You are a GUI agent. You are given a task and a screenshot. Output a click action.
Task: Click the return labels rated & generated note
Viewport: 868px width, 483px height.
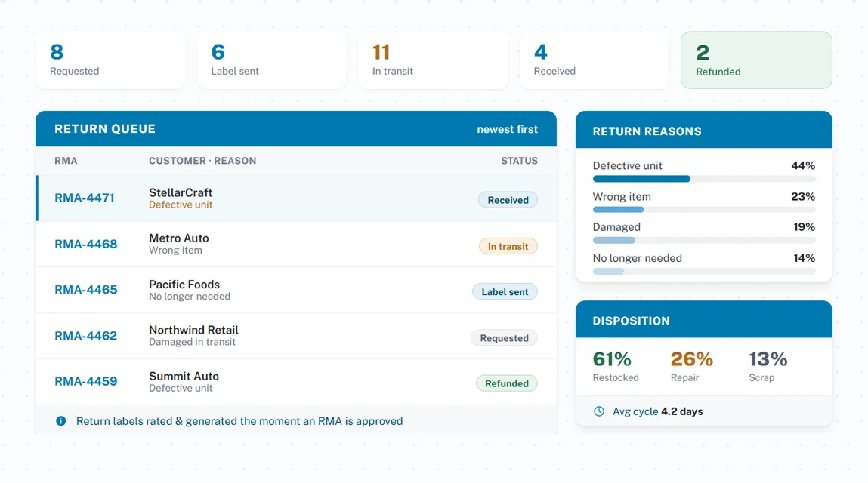[239, 421]
